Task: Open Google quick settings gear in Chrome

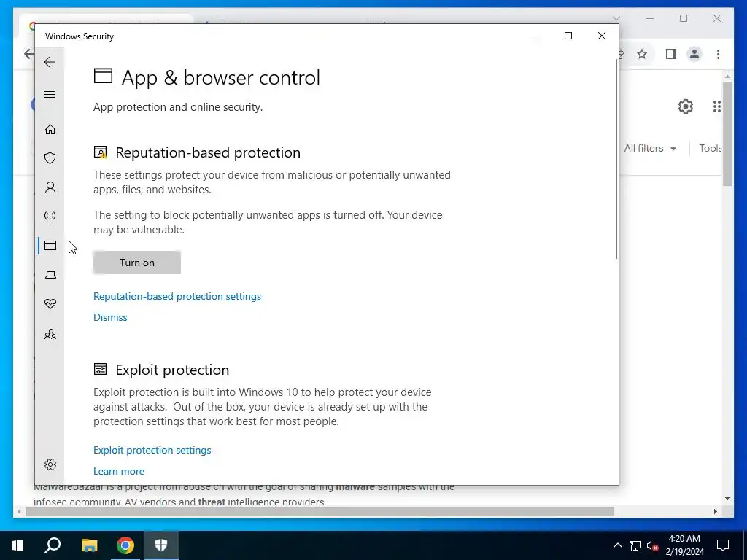Action: point(685,106)
